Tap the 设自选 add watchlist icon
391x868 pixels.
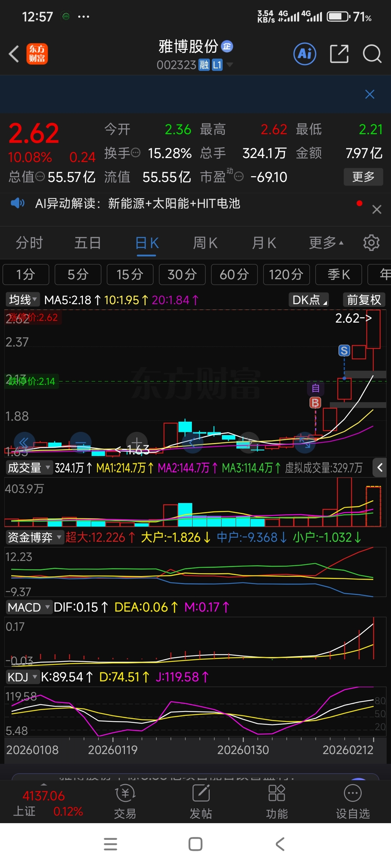353,801
